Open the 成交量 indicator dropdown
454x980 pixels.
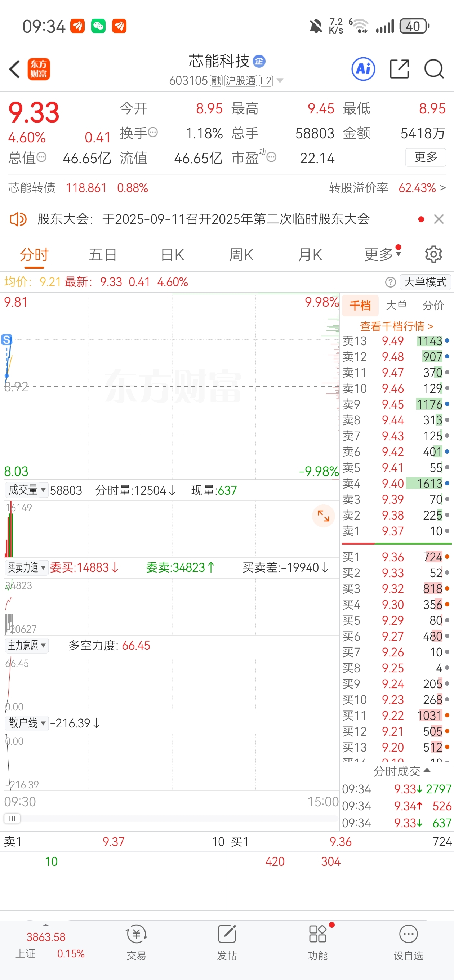(26, 490)
